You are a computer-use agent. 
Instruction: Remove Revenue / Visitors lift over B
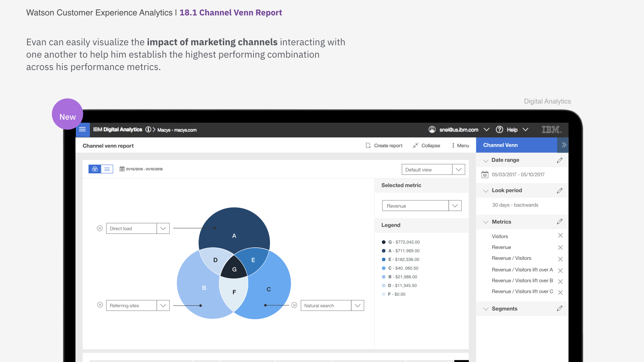point(560,282)
